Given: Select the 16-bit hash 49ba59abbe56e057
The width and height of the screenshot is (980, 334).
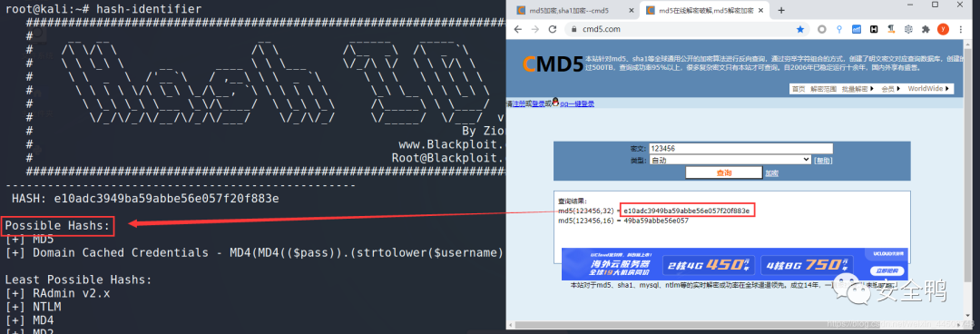Looking at the screenshot, I should coord(656,221).
